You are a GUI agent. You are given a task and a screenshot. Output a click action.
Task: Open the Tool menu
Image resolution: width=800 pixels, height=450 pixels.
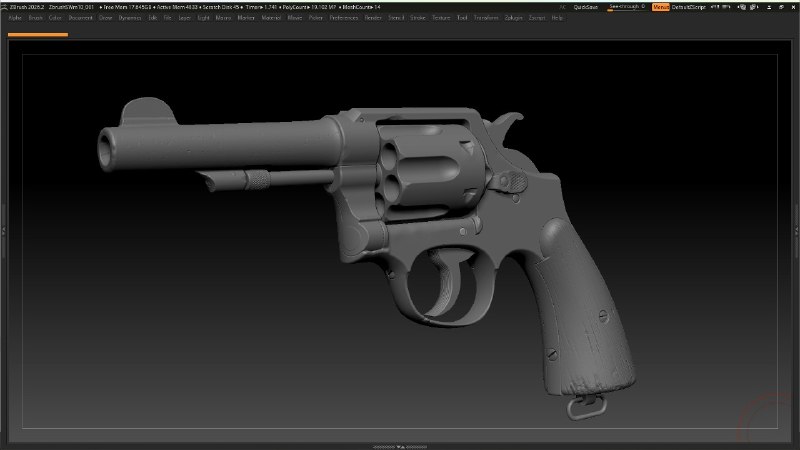click(462, 18)
